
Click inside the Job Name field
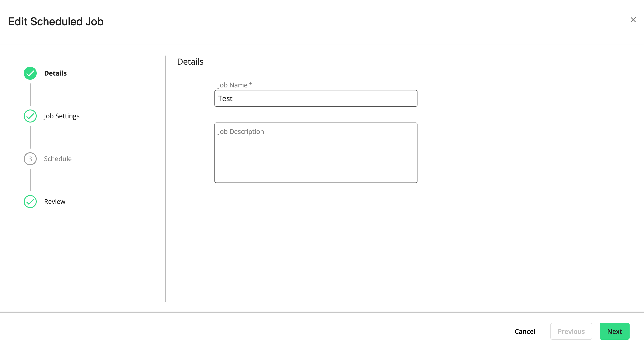(x=315, y=98)
